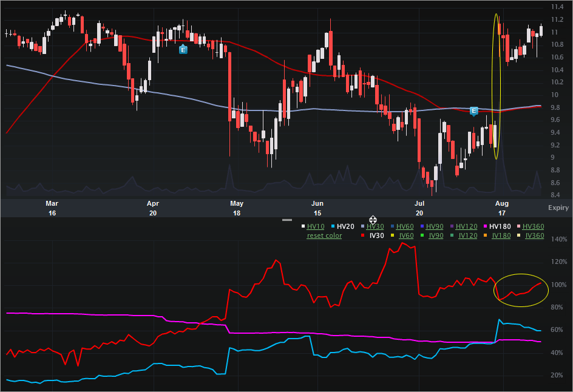Image resolution: width=573 pixels, height=392 pixels.
Task: Toggle the HV10 volatility series
Action: click(x=316, y=226)
